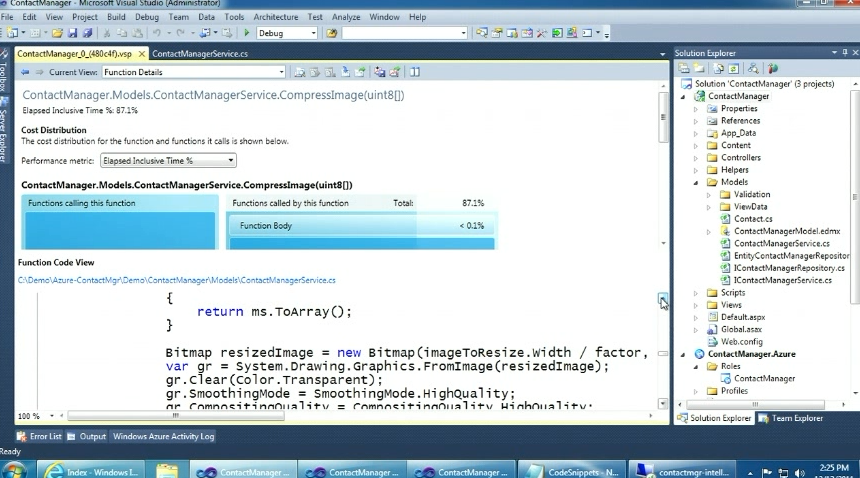Expand the Properties node
Viewport: 860px width, 478px height.
[696, 109]
